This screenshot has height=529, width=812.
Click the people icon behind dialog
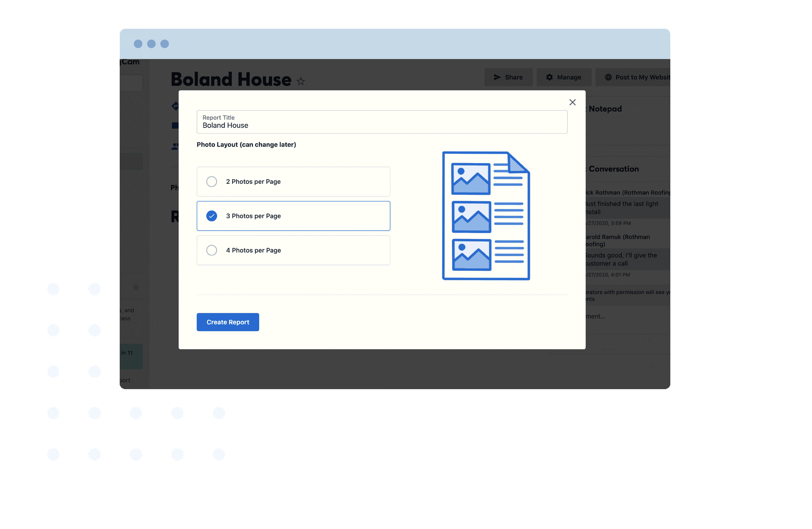175,147
